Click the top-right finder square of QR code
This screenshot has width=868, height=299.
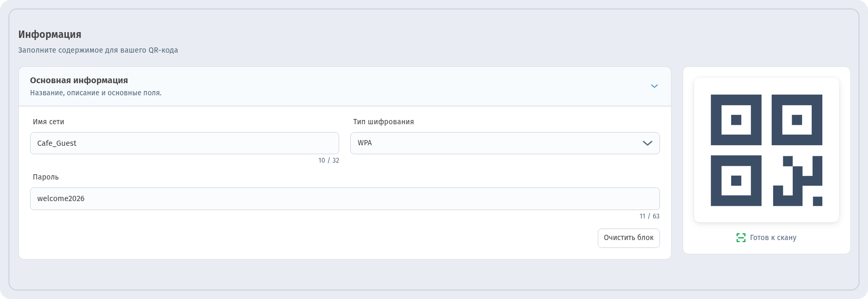pyautogui.click(x=797, y=120)
